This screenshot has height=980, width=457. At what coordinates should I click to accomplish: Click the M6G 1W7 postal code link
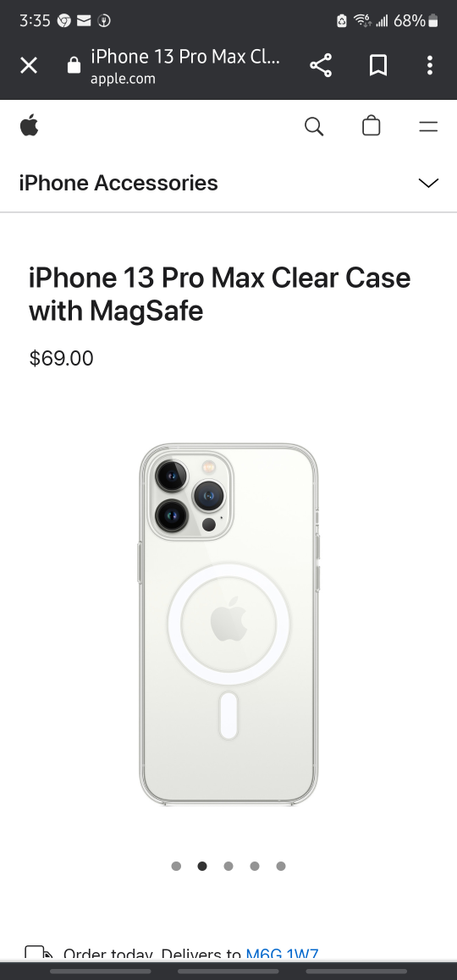tap(282, 955)
